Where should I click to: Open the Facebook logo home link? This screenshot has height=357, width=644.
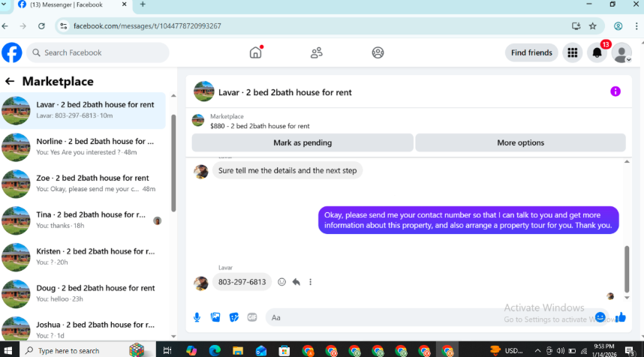[12, 52]
